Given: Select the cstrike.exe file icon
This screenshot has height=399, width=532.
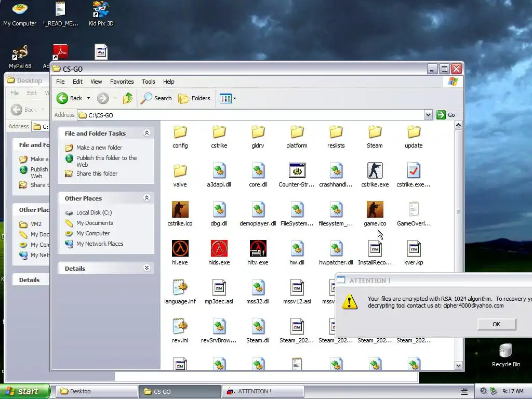Looking at the screenshot, I should [375, 170].
